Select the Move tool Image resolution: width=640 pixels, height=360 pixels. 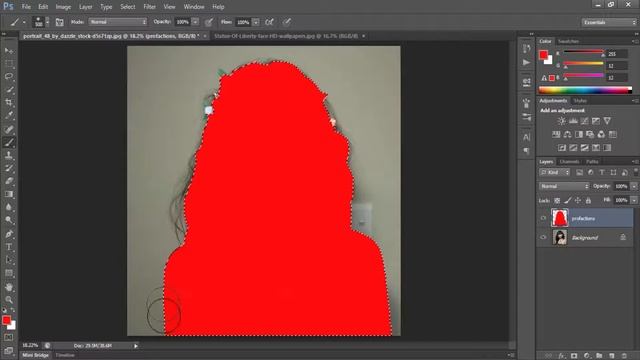(9, 51)
